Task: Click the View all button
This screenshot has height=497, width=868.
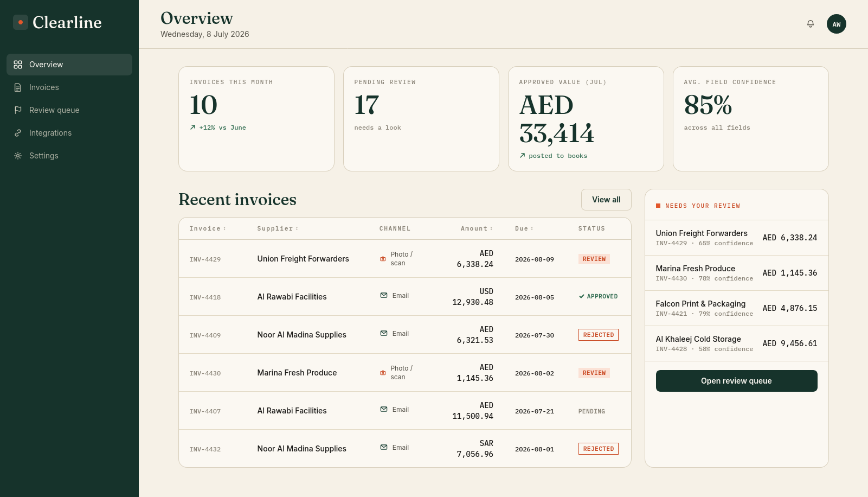Action: (x=606, y=200)
